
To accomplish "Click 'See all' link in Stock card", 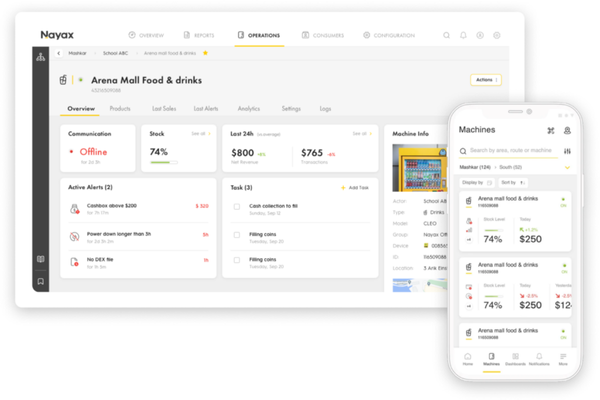I will (x=201, y=133).
